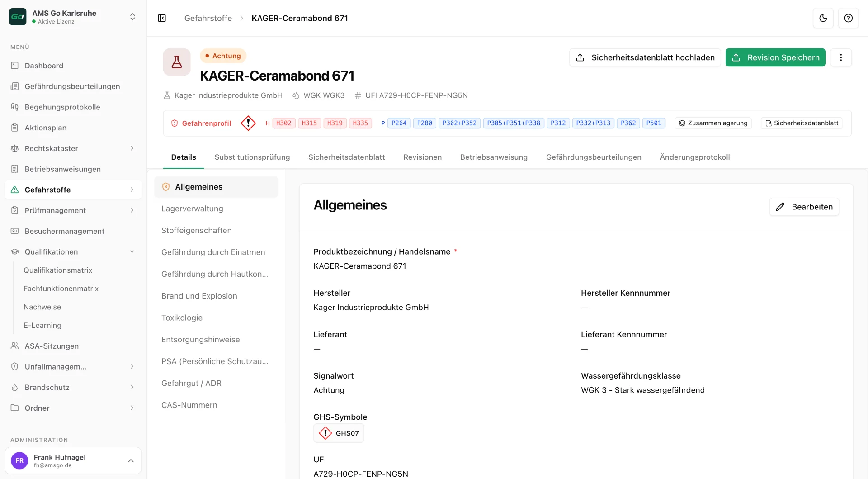The height and width of the screenshot is (479, 868).
Task: Open the AMS Go Karlsruhe workspace switcher
Action: (x=73, y=17)
